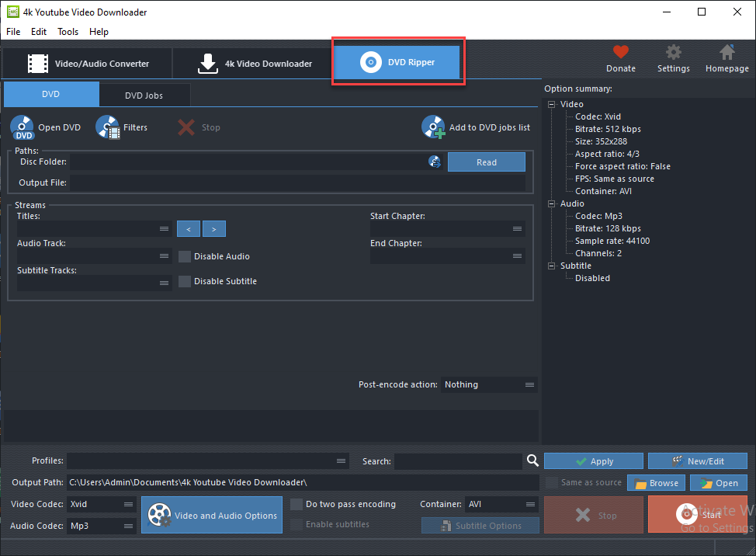Expand the Container format dropdown
Viewport: 756px width, 556px height.
coord(501,504)
